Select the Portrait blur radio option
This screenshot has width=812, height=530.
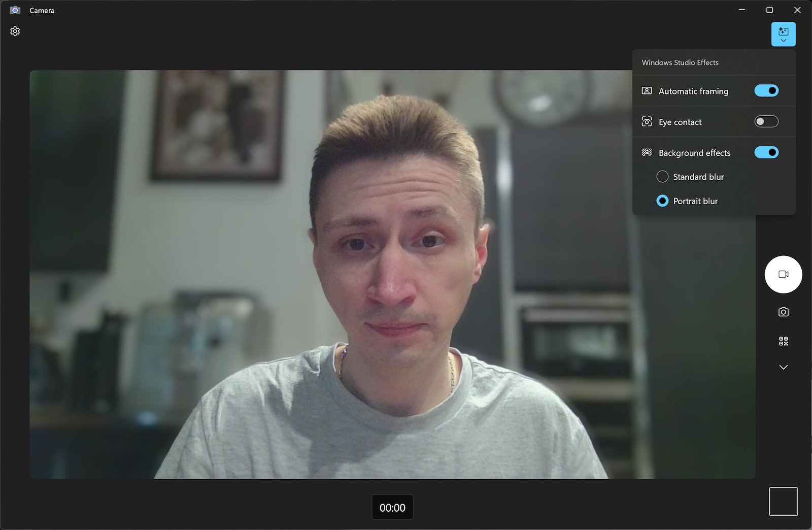coord(662,201)
